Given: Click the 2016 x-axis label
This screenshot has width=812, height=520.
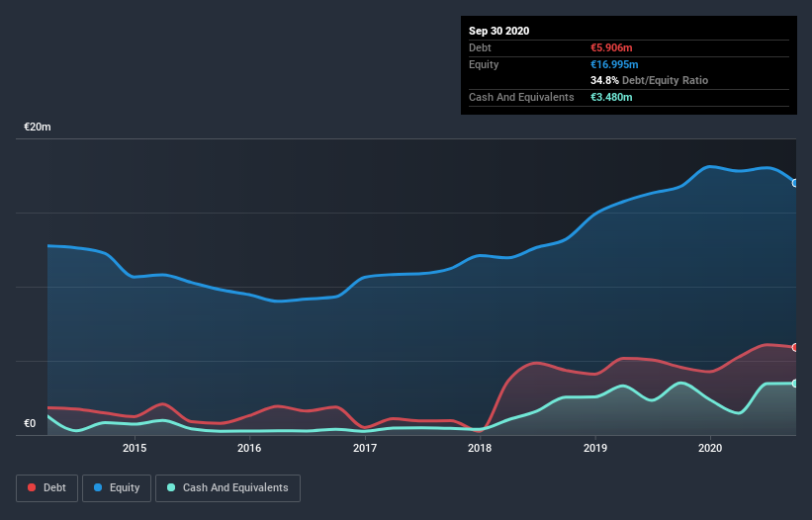Looking at the screenshot, I should pyautogui.click(x=249, y=448).
